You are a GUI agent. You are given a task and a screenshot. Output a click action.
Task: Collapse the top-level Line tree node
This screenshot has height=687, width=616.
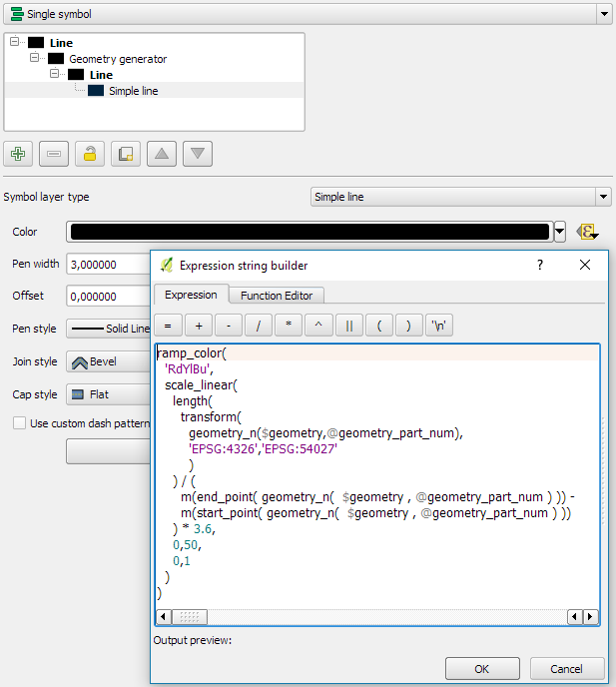point(16,43)
